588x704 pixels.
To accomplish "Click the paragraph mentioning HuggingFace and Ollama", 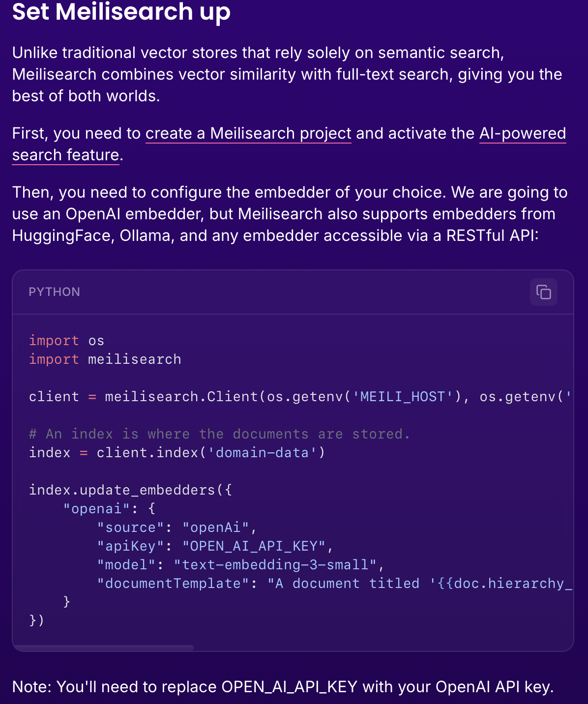I will point(290,214).
